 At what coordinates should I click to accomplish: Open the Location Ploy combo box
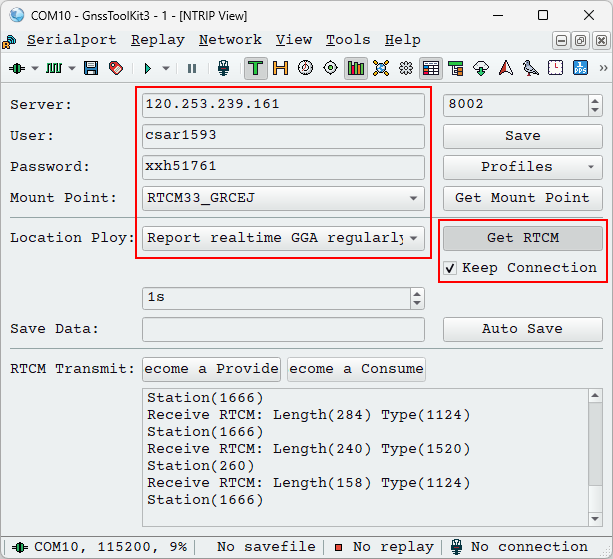[x=413, y=238]
